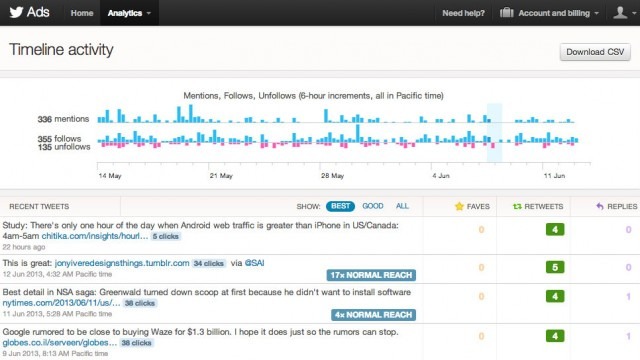The image size is (640, 360).
Task: Open the Need help? menu item
Action: [463, 13]
